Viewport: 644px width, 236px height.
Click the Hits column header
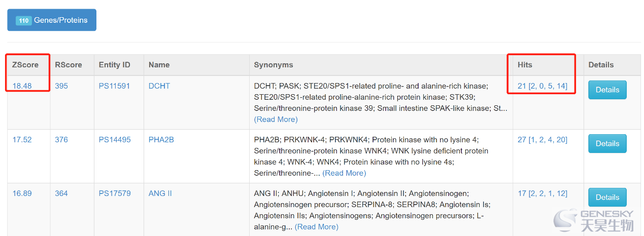tap(525, 65)
